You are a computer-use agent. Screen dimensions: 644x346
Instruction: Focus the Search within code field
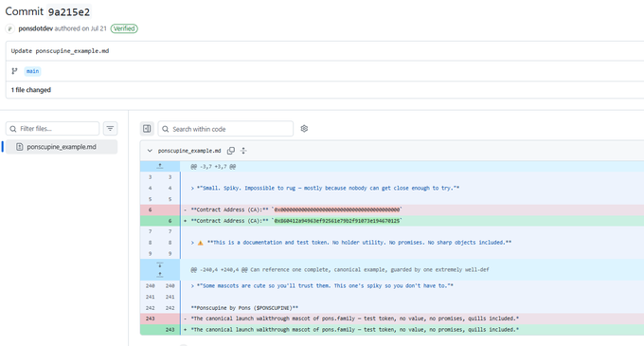[x=225, y=129]
